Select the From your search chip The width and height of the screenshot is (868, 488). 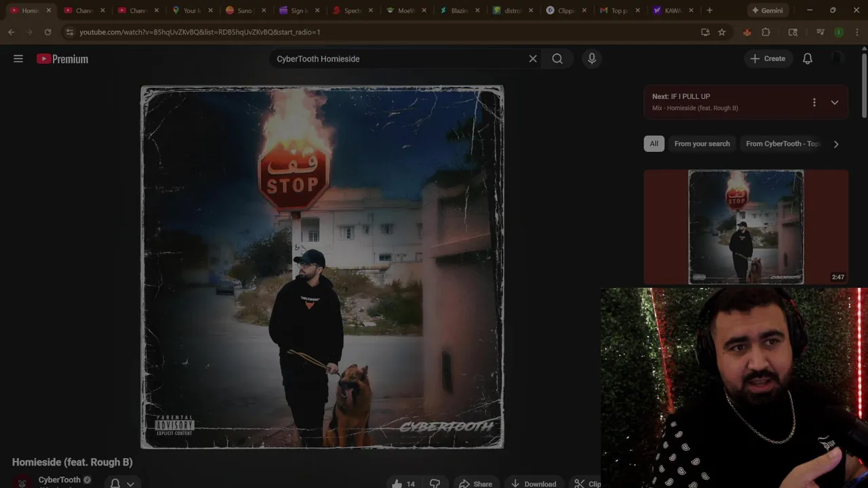pos(702,144)
